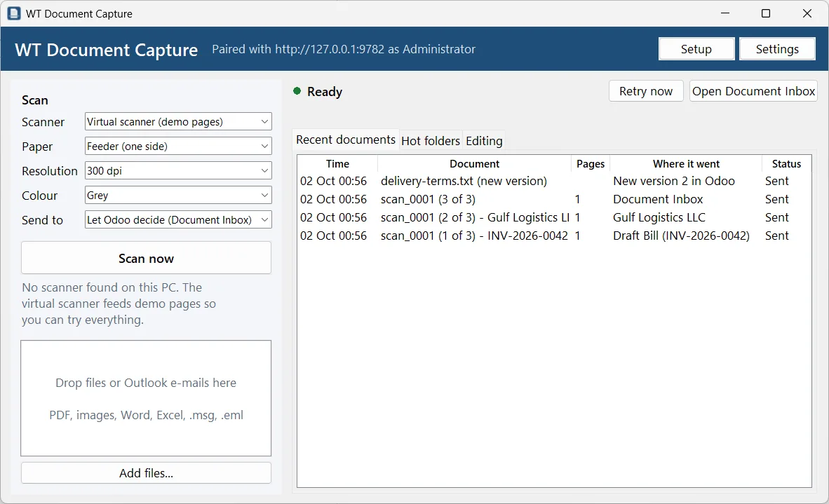
Task: Open the Scanner dropdown
Action: coord(178,121)
